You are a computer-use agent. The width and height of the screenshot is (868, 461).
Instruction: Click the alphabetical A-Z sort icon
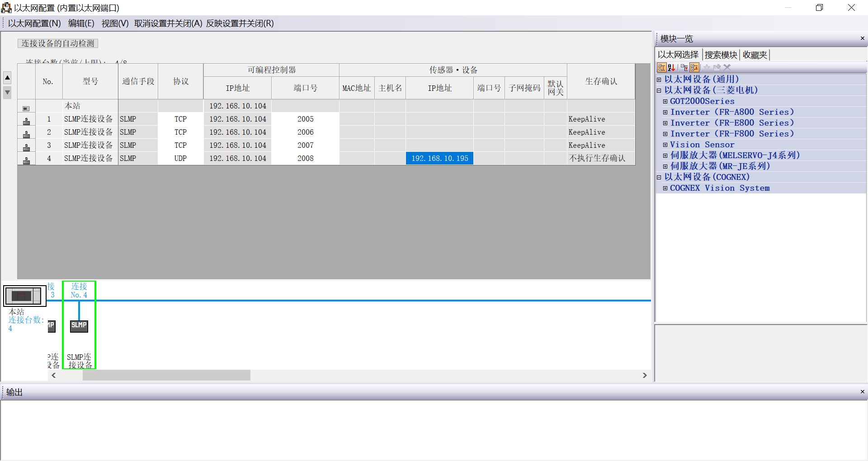pos(671,67)
